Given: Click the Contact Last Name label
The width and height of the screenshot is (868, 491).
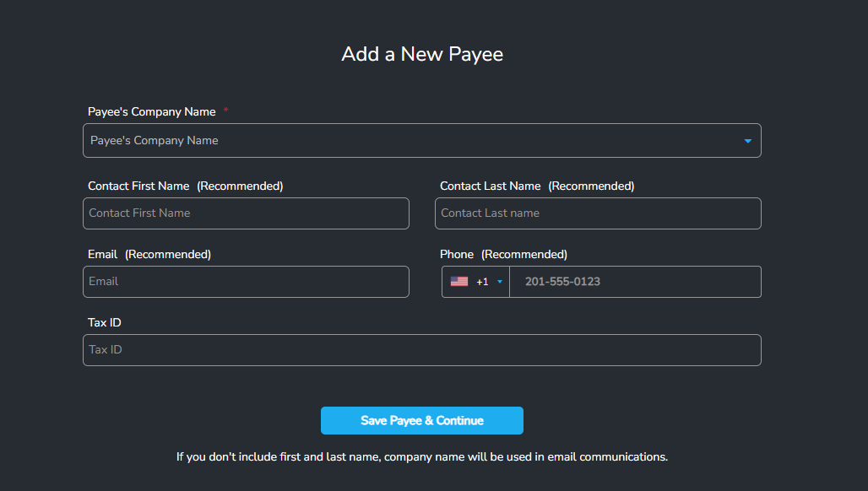Looking at the screenshot, I should [x=490, y=186].
